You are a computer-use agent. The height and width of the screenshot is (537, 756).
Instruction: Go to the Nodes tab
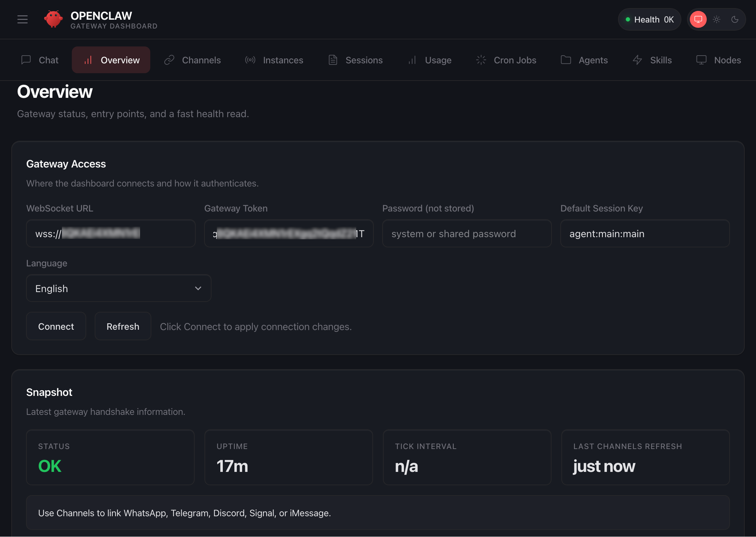pos(719,60)
